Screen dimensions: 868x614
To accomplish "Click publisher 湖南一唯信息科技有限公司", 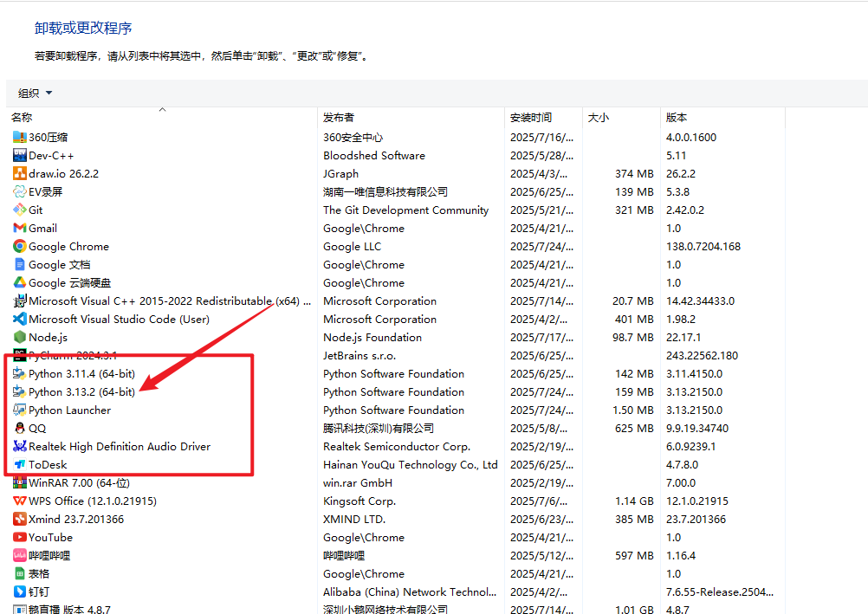I will [385, 191].
